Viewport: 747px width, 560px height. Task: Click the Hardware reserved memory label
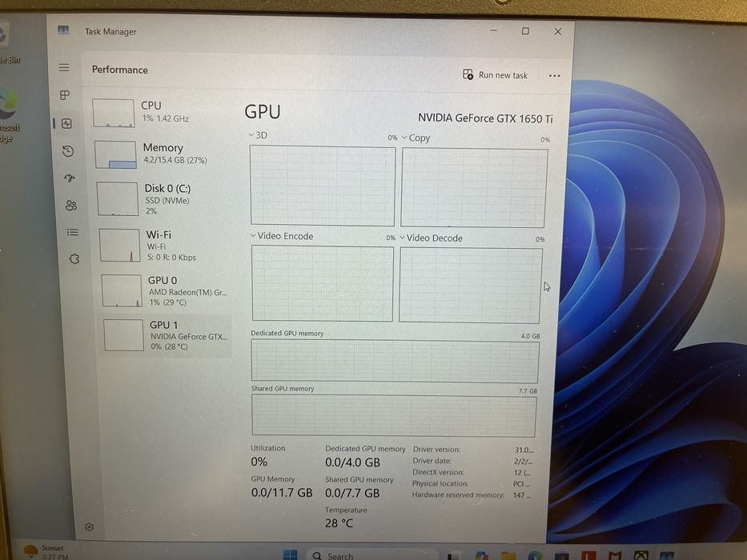coord(458,495)
